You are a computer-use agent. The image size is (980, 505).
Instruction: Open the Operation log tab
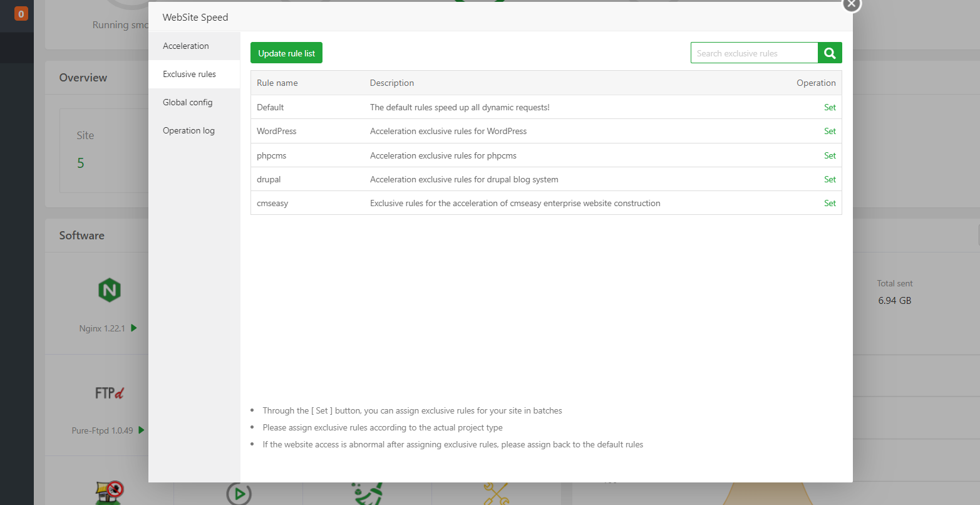coord(188,130)
